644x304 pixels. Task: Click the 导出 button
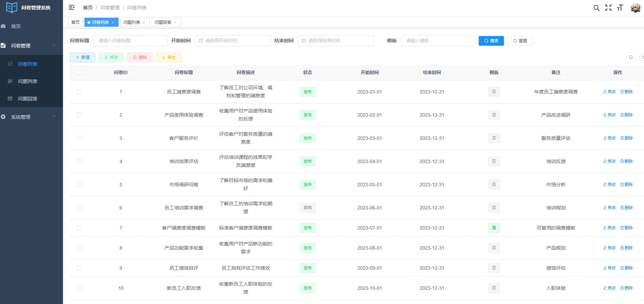168,57
